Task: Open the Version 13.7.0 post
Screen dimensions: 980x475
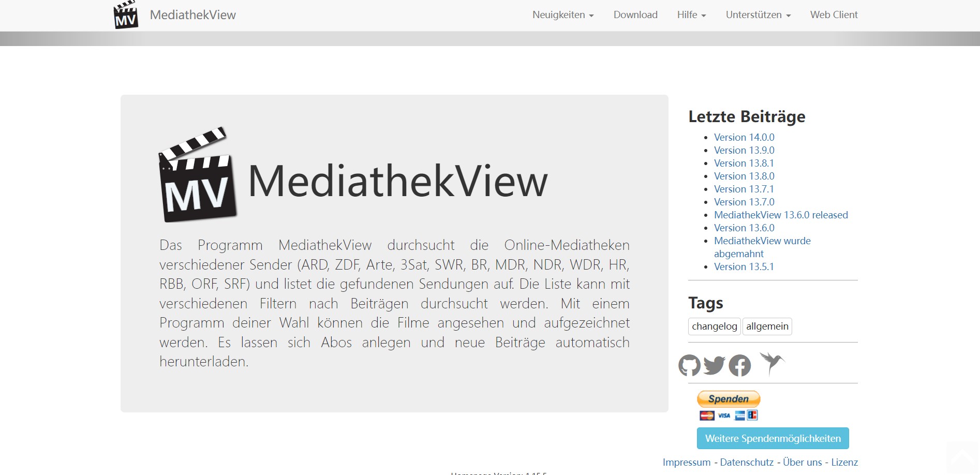Action: 744,202
